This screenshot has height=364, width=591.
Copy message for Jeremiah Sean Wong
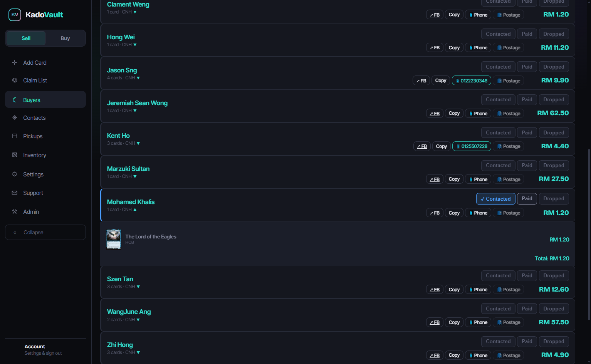(454, 114)
